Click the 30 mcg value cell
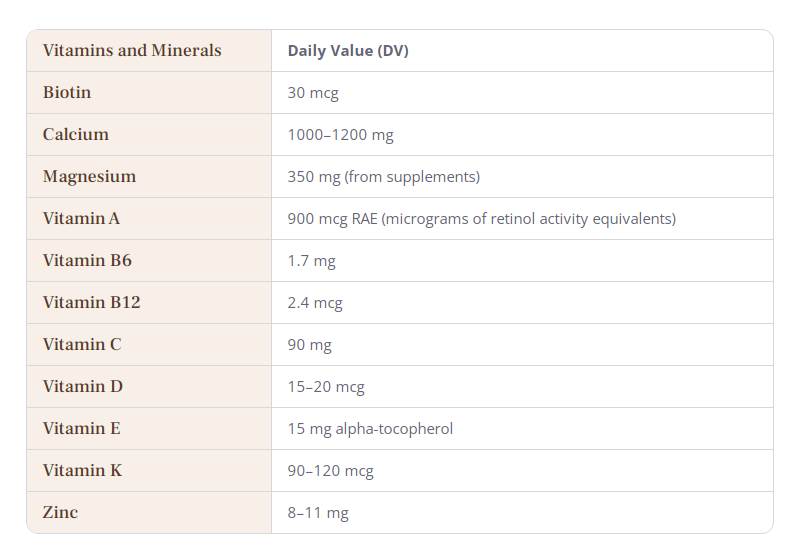Image resolution: width=798 pixels, height=556 pixels. tap(313, 93)
